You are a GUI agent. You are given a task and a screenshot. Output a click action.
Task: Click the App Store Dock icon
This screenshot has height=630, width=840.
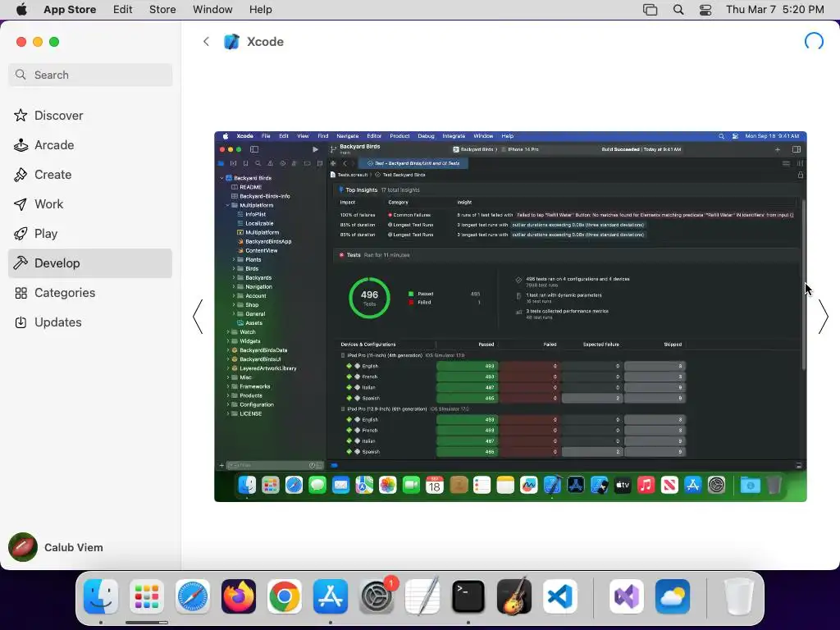click(331, 596)
